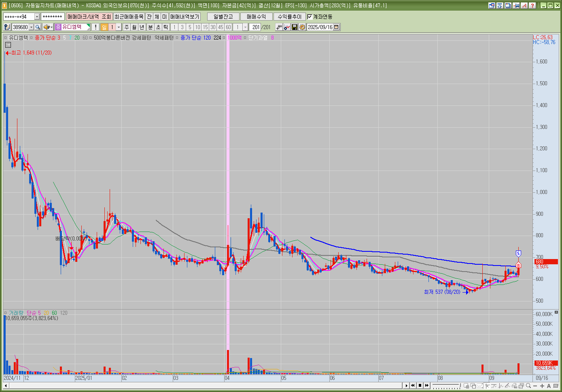Open help question mark icon in title bar
The image size is (562, 392).
click(x=532, y=6)
